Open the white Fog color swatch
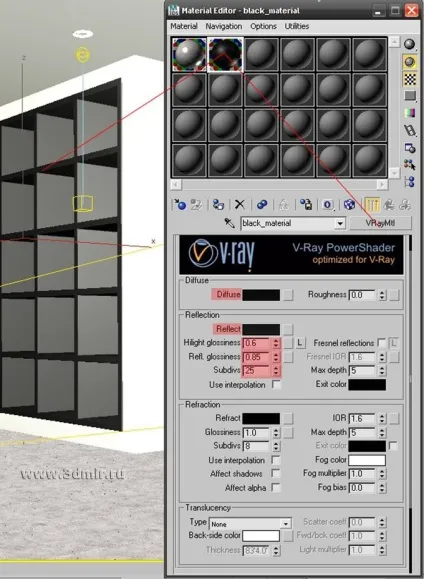The width and height of the screenshot is (424, 579). click(x=367, y=460)
